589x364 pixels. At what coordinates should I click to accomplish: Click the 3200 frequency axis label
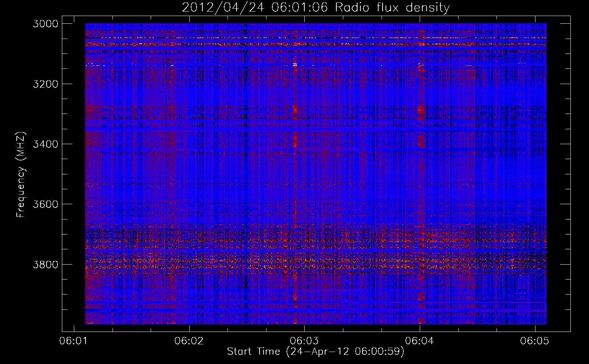(x=46, y=84)
